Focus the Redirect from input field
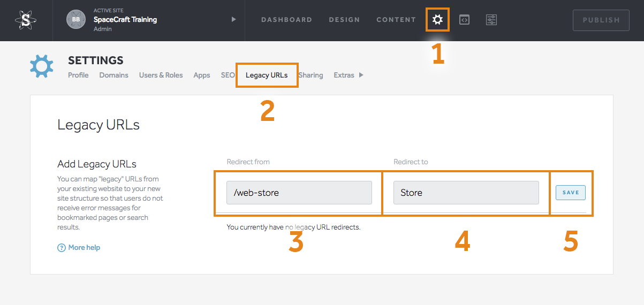This screenshot has width=644, height=305. click(x=299, y=193)
